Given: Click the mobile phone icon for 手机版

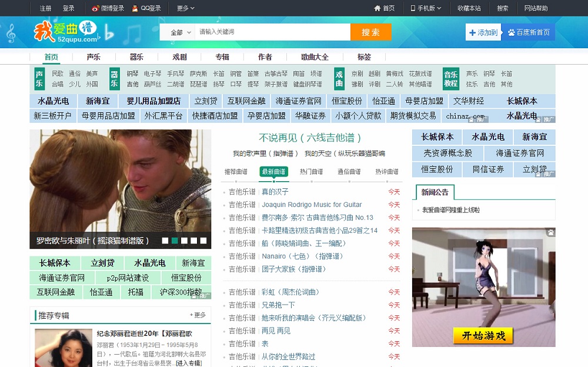Looking at the screenshot, I should [413, 8].
